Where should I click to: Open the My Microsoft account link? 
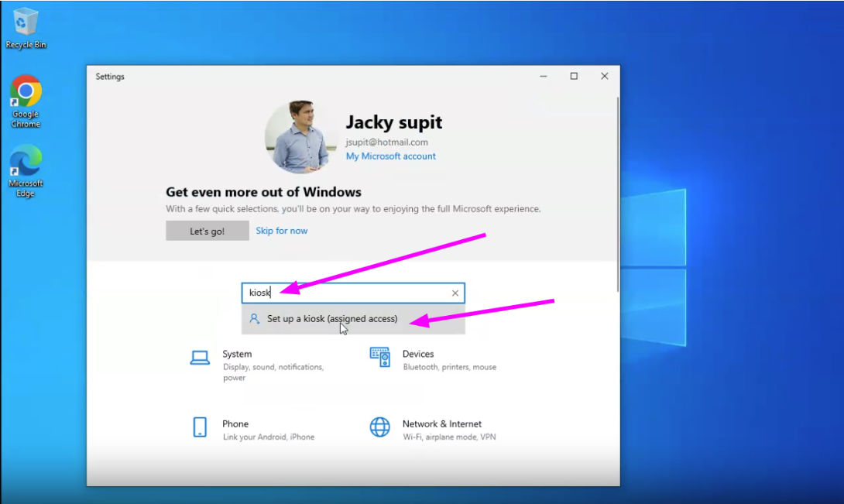point(390,156)
